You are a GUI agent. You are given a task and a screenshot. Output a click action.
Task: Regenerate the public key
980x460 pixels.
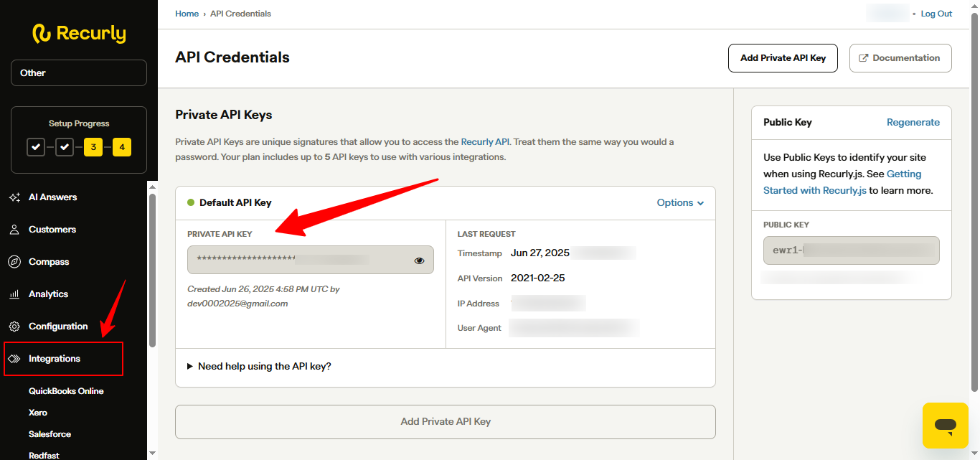(913, 123)
